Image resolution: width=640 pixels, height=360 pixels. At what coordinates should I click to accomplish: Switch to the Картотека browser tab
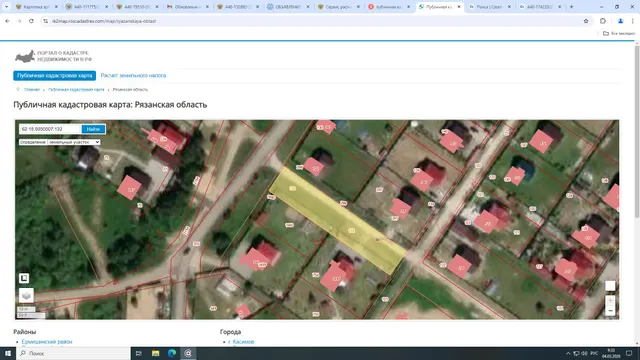click(x=36, y=7)
